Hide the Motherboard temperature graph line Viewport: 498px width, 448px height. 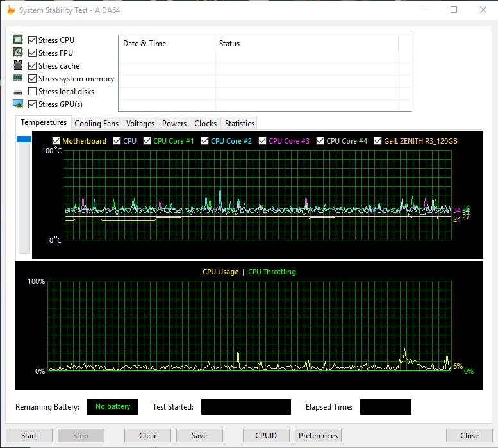pyautogui.click(x=56, y=140)
